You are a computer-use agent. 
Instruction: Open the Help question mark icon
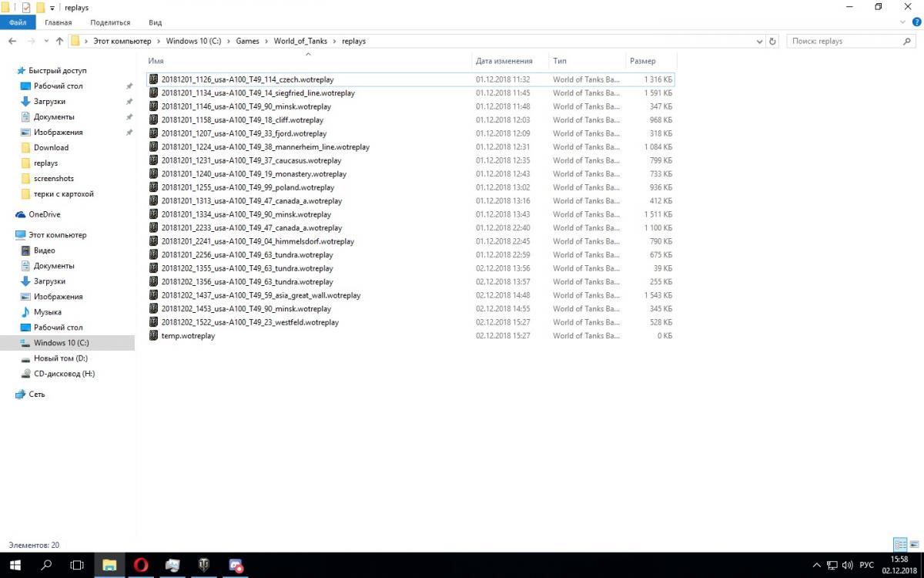tap(915, 22)
